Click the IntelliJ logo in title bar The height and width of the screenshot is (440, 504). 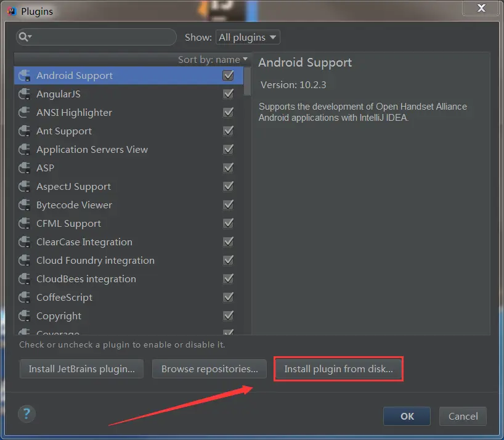pos(12,11)
